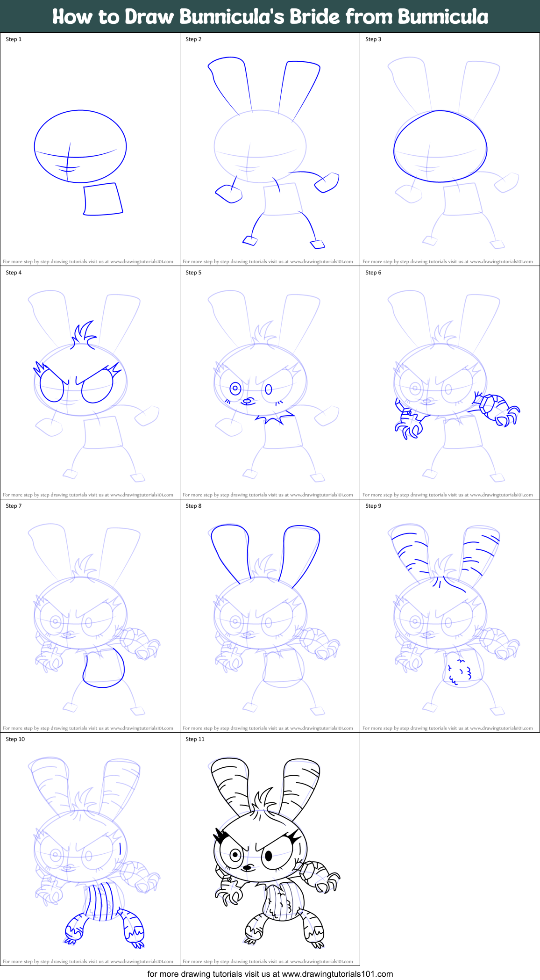Click the title 'How to Draw Bunnicula's Bride'
Image resolution: width=540 pixels, height=980 pixels.
tap(270, 16)
